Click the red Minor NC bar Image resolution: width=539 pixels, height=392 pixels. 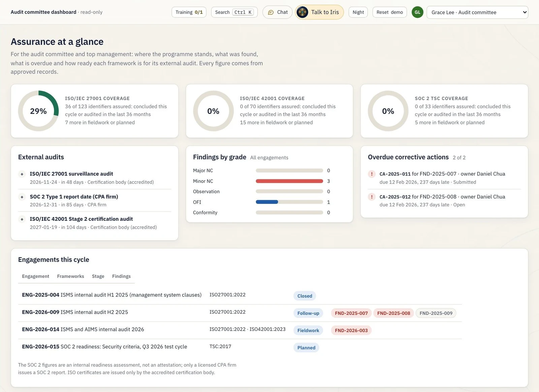pyautogui.click(x=289, y=181)
